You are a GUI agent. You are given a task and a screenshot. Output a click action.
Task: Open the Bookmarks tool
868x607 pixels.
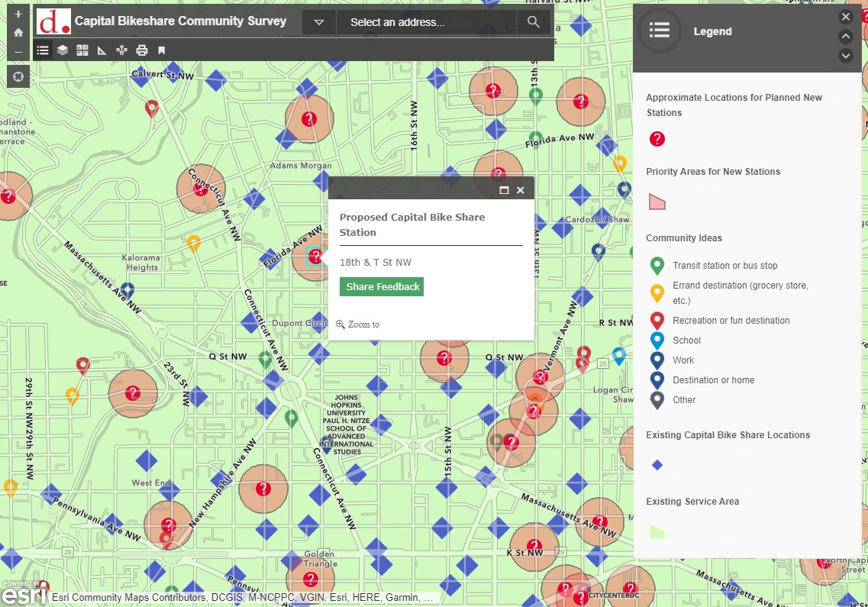click(160, 49)
